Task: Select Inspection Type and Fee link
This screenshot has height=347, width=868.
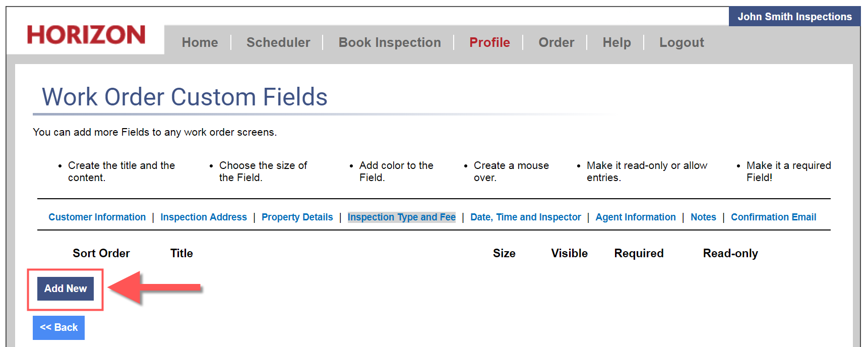Action: 401,217
